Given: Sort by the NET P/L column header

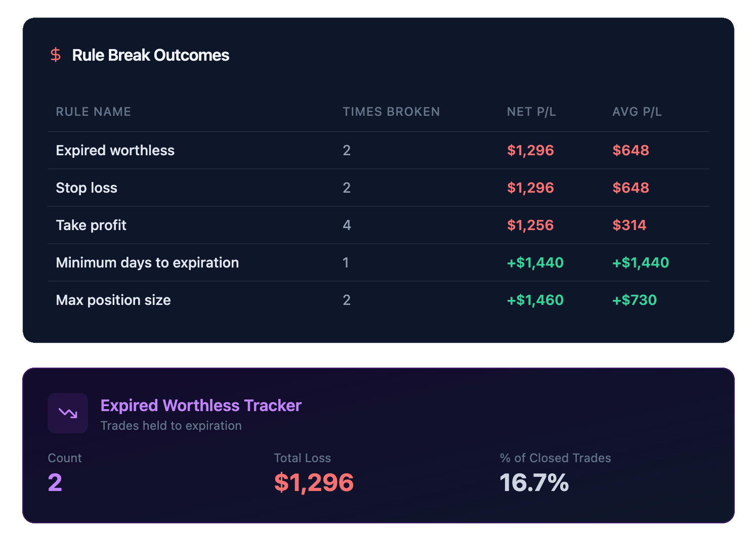Looking at the screenshot, I should click(x=531, y=112).
